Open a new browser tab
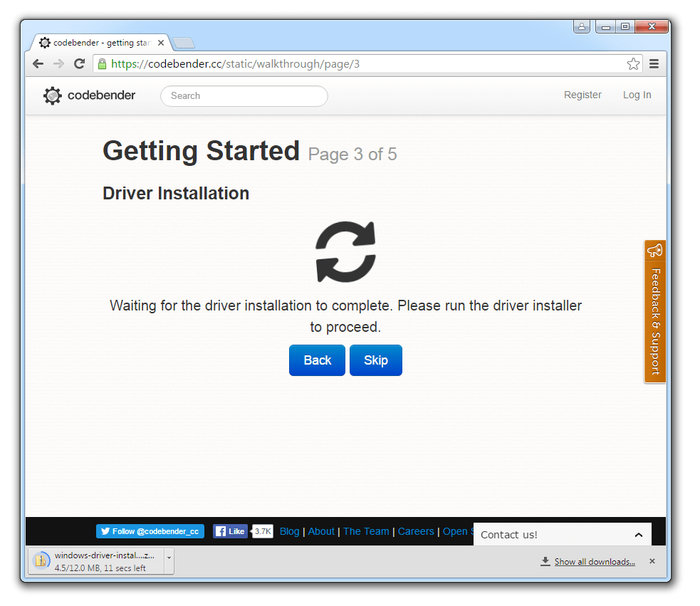The height and width of the screenshot is (606, 700). click(184, 43)
